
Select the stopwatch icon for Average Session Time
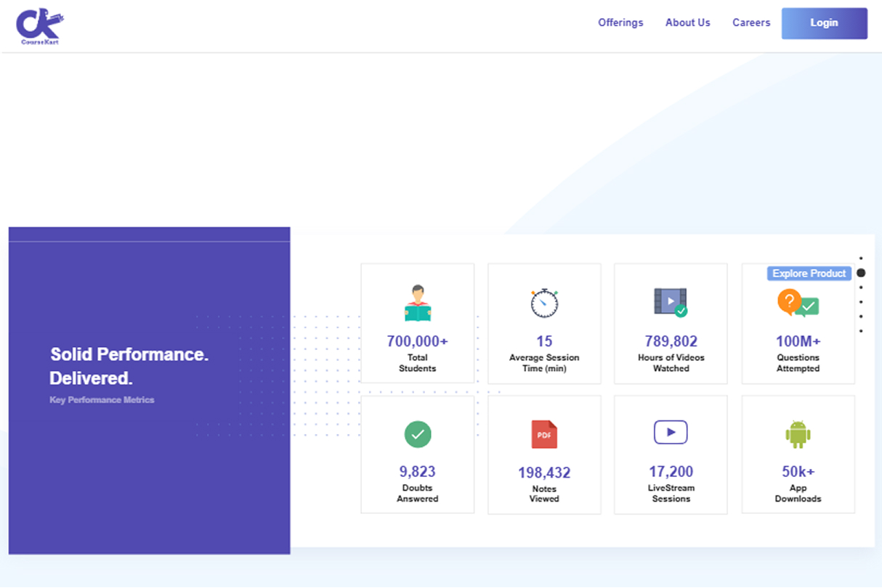click(x=544, y=303)
